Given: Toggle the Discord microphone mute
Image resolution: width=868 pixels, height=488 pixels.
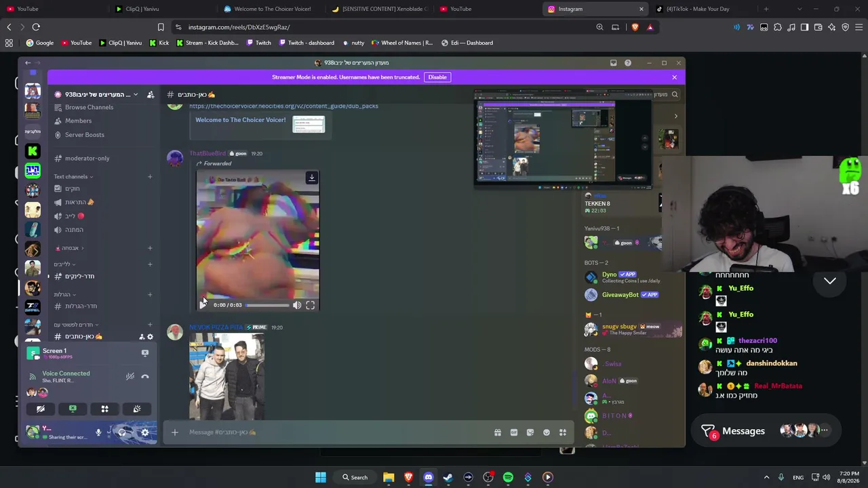Looking at the screenshot, I should (98, 432).
